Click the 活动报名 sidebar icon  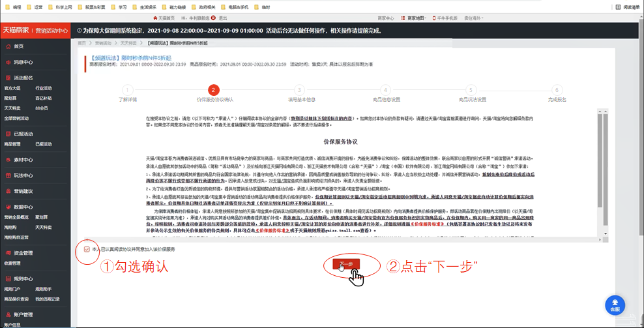(8, 78)
